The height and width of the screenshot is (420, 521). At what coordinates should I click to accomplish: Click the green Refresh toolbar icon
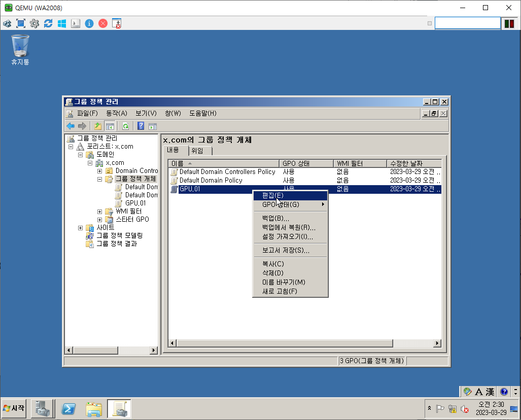[126, 126]
